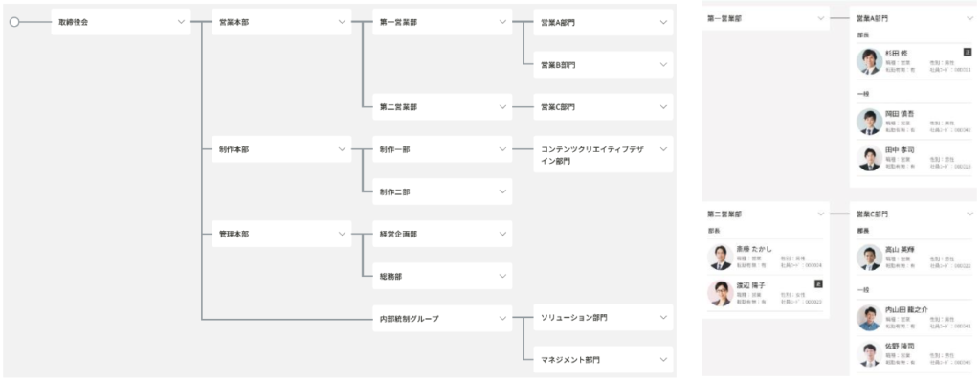This screenshot has height=383, width=980.
Task: Click the root circle node beside 取締役会
Action: [x=14, y=22]
